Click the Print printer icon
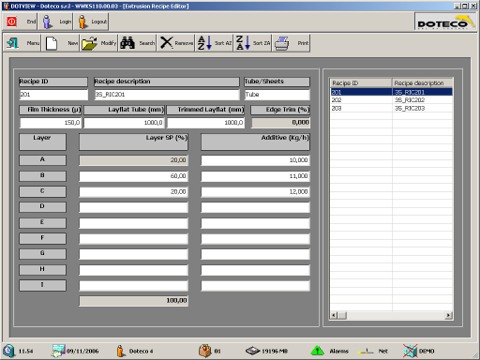This screenshot has height=360, width=480. (282, 43)
